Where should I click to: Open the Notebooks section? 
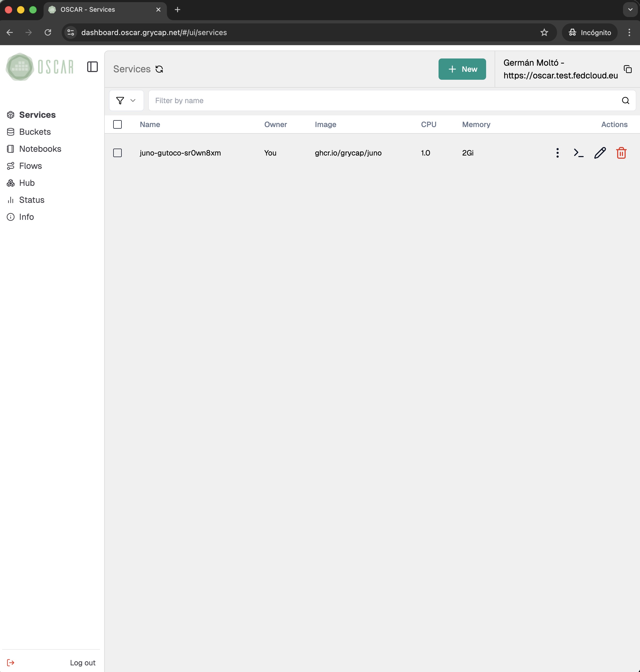(40, 149)
